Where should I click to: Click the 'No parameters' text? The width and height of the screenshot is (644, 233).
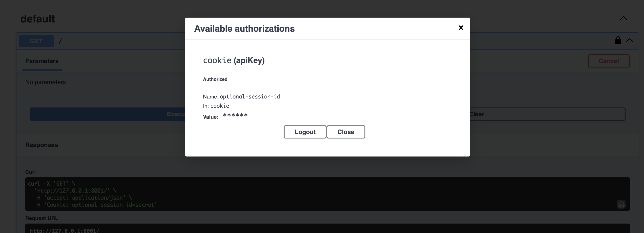point(45,82)
